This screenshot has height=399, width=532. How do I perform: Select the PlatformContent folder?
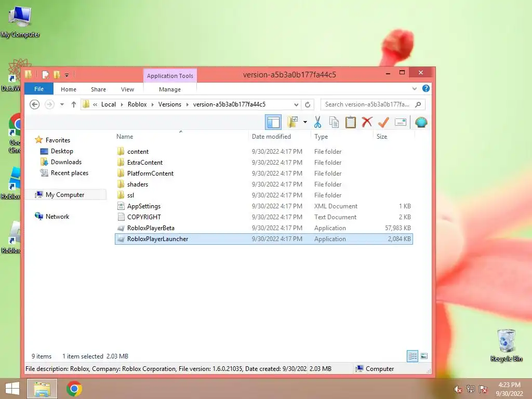263,174
